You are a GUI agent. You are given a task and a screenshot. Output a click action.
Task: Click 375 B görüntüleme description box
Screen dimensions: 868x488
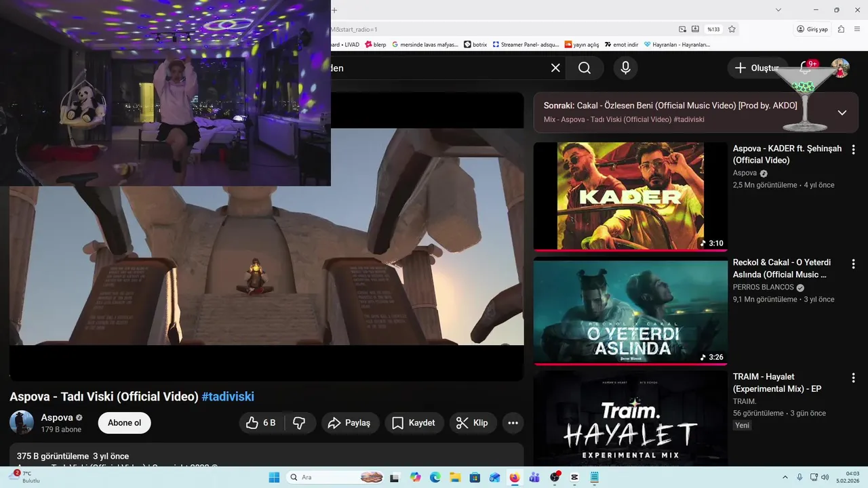click(267, 455)
